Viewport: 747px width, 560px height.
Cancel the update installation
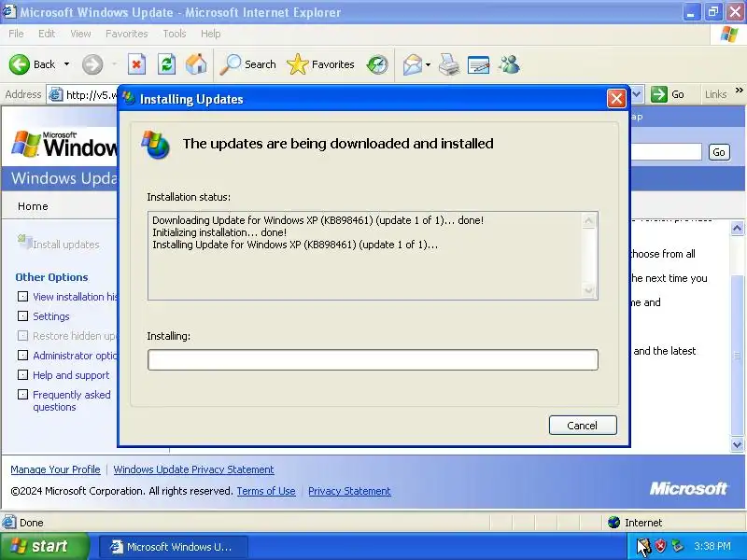583,426
